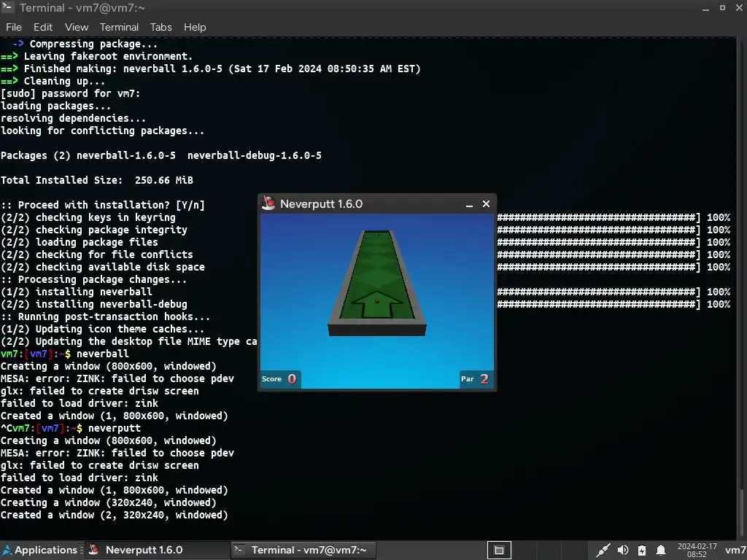Viewport: 747px width, 560px height.
Task: Click the 'resolving dependencies...' line
Action: coord(74,119)
